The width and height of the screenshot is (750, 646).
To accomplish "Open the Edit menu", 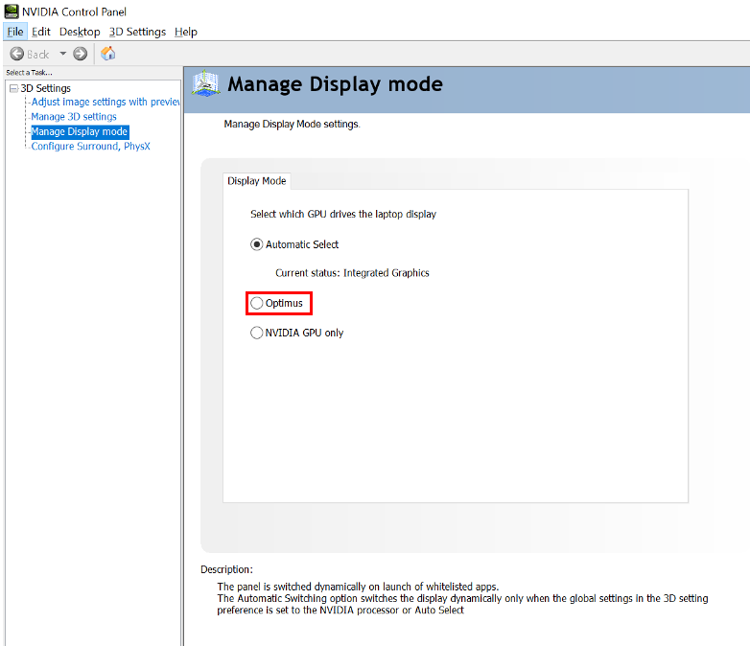I will pyautogui.click(x=41, y=32).
